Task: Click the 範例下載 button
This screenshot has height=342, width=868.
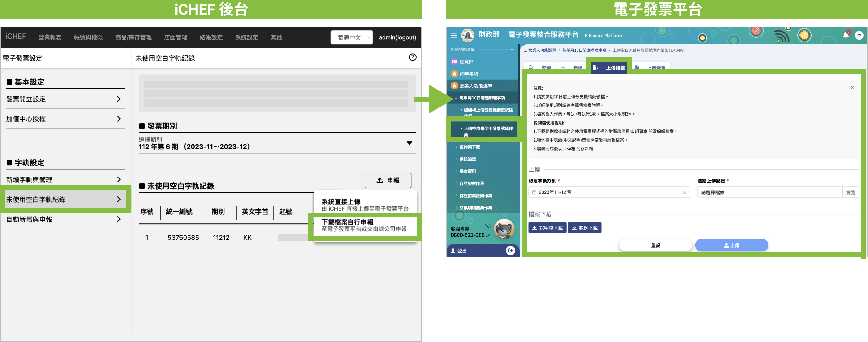Action: (584, 228)
